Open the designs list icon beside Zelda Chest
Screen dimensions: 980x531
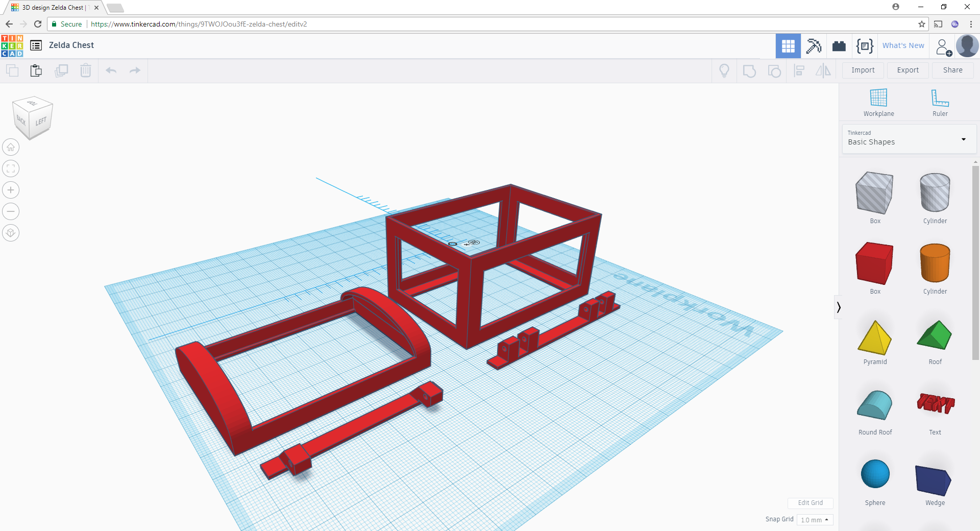point(36,45)
